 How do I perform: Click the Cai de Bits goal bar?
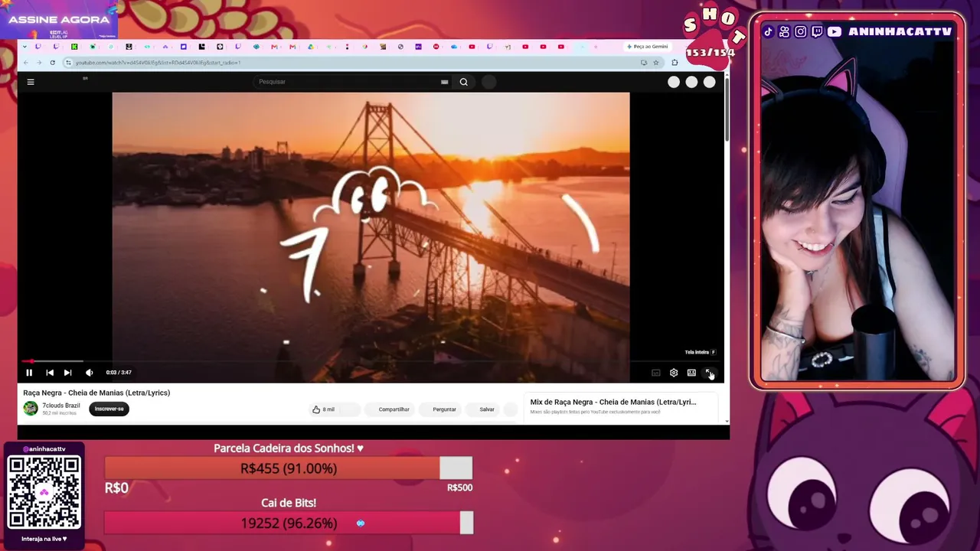(x=289, y=523)
